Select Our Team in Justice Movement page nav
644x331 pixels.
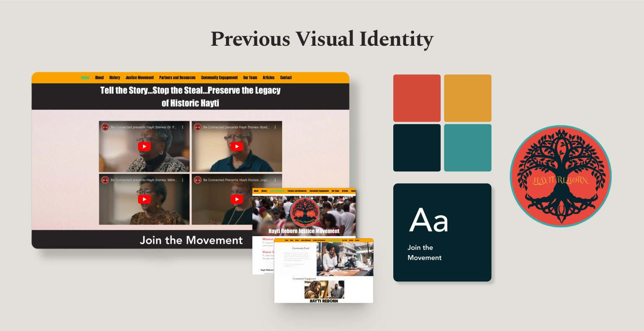(335, 191)
